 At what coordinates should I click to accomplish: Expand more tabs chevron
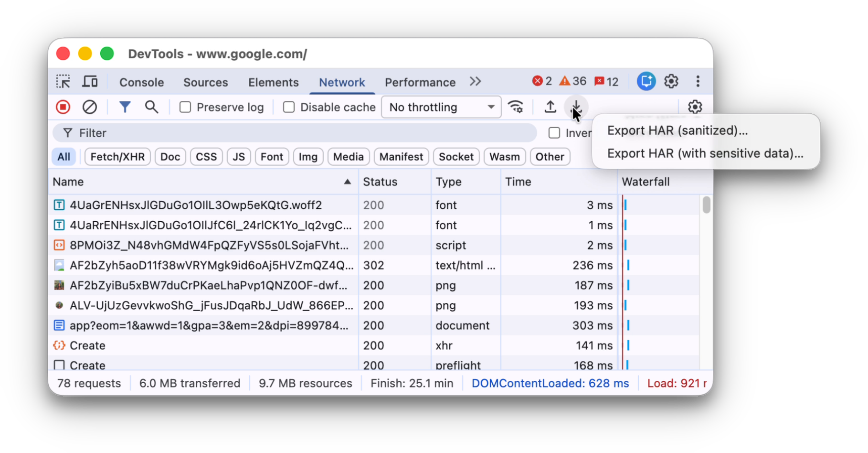[475, 82]
